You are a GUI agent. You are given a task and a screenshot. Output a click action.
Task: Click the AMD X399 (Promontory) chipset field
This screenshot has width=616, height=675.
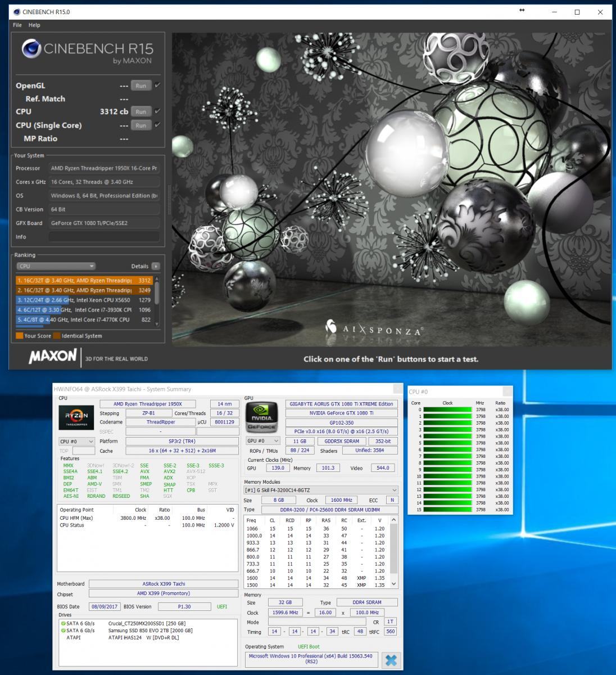click(x=164, y=593)
